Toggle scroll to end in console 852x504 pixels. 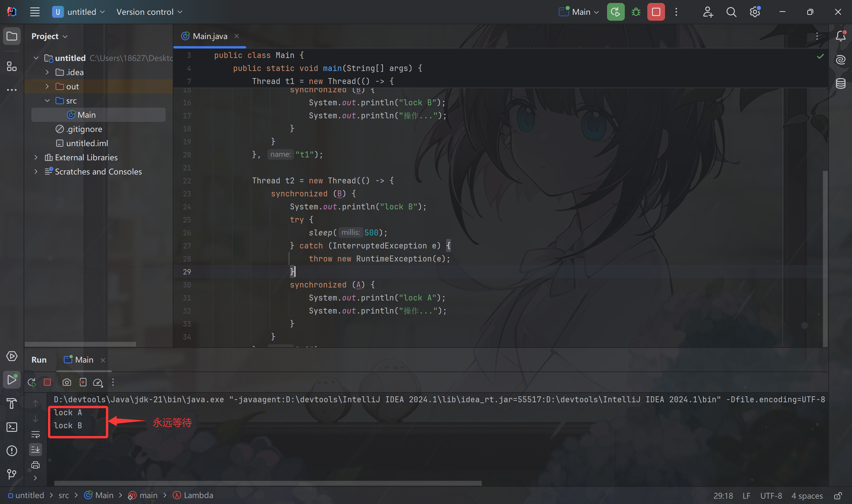35,450
